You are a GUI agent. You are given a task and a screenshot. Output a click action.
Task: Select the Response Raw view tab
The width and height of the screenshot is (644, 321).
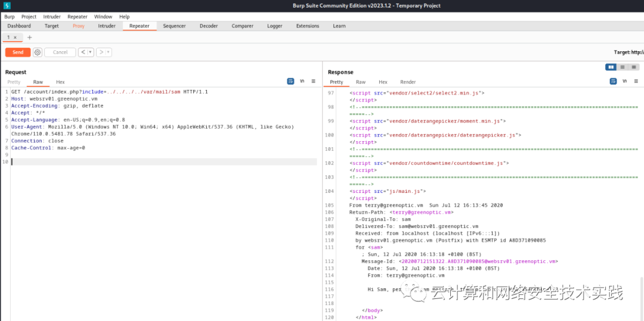pyautogui.click(x=361, y=82)
